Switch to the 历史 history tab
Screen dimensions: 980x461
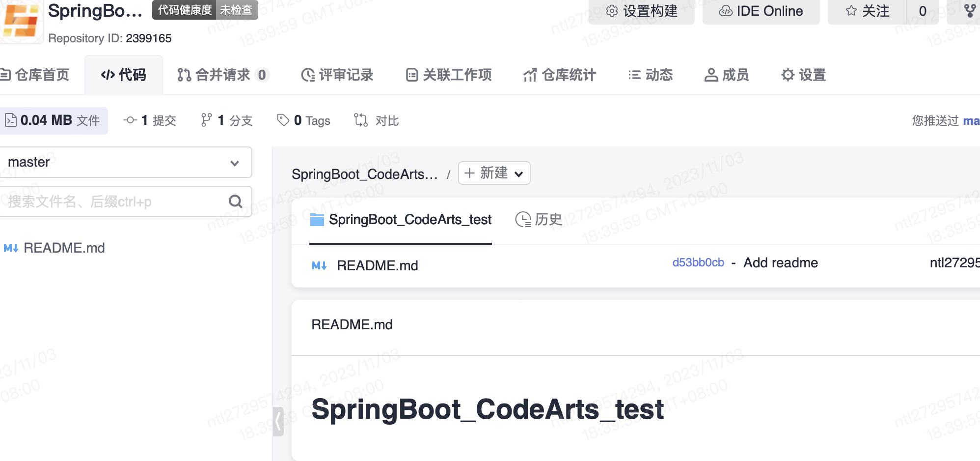point(539,219)
